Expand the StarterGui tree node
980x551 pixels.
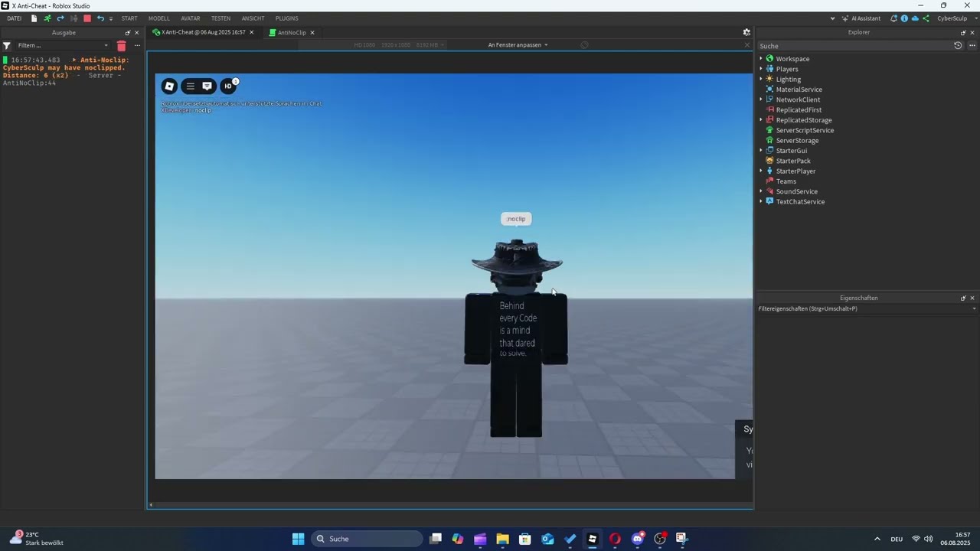[761, 151]
